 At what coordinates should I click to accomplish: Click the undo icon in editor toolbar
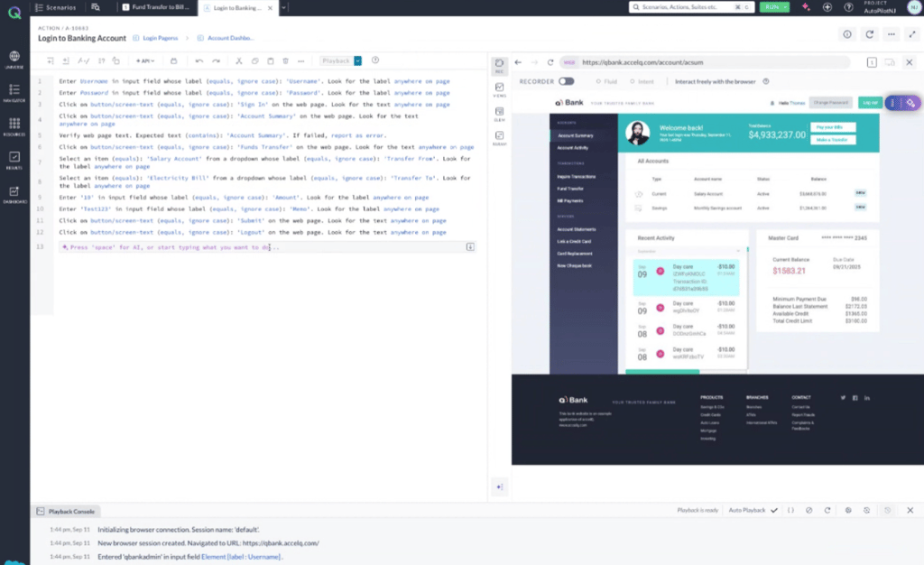click(199, 60)
